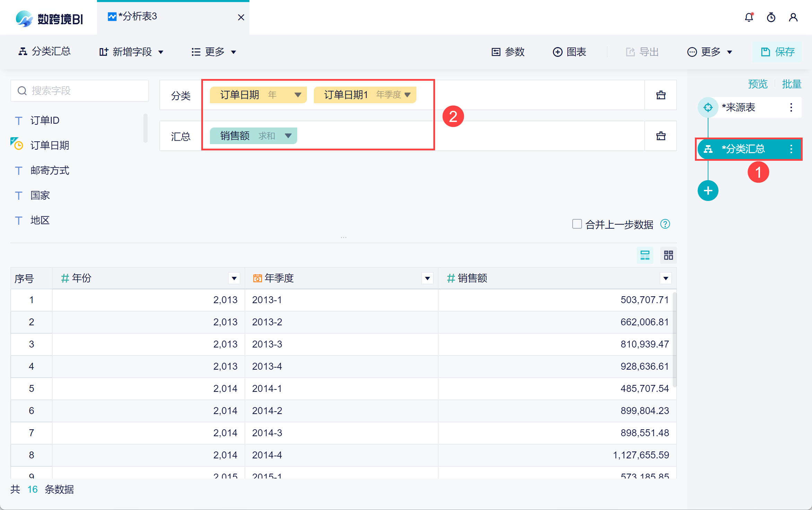
Task: Open the user profile icon
Action: click(793, 17)
